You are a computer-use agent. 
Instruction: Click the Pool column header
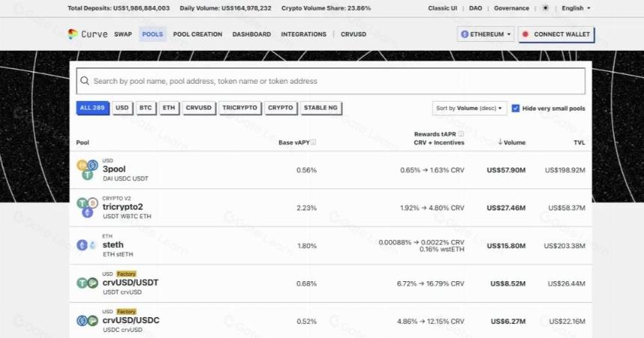pos(82,142)
